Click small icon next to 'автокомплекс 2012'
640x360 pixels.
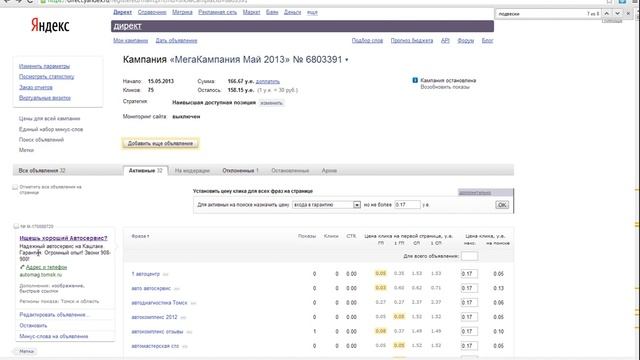click(183, 318)
